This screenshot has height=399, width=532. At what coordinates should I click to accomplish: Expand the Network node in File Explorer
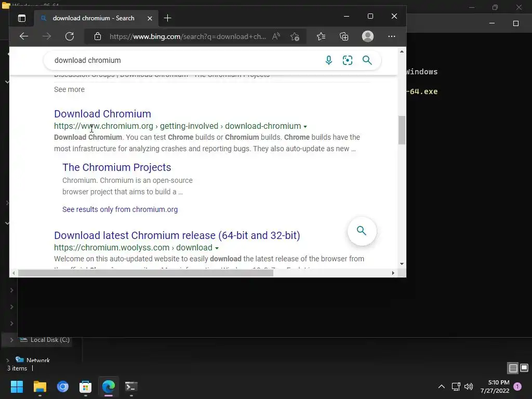8,361
